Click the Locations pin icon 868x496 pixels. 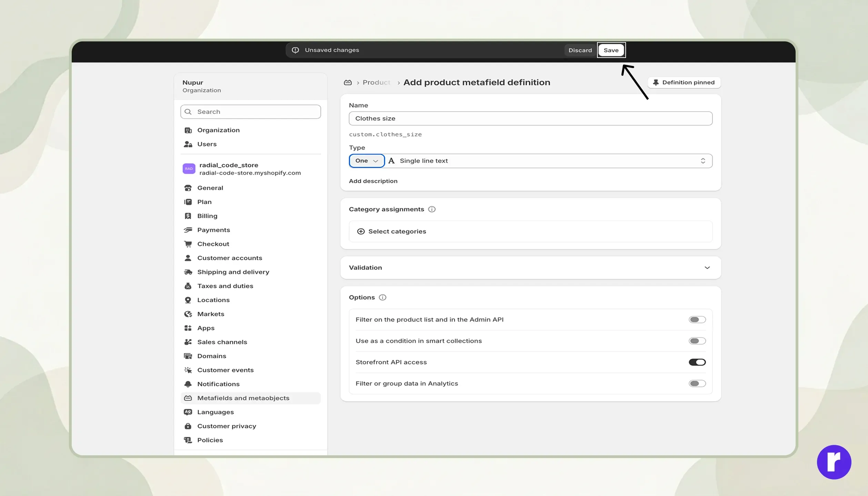coord(188,300)
